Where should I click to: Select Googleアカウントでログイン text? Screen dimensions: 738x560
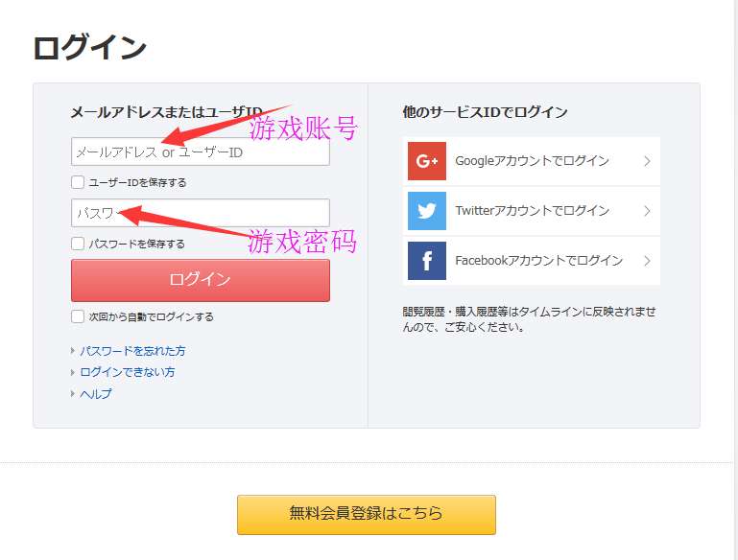pyautogui.click(x=532, y=161)
